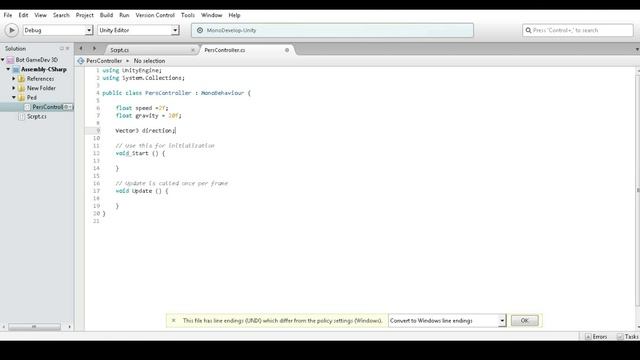The image size is (640, 360).
Task: Collapse the Bot GameDev 3D solution node
Action: click(x=3, y=60)
